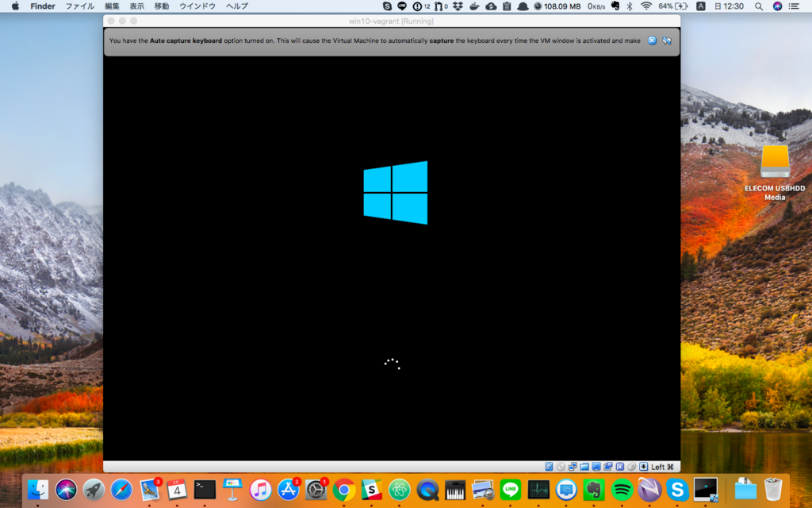Open Launchpad rocket in the Dock
Viewport: 812px width, 508px height.
point(94,489)
